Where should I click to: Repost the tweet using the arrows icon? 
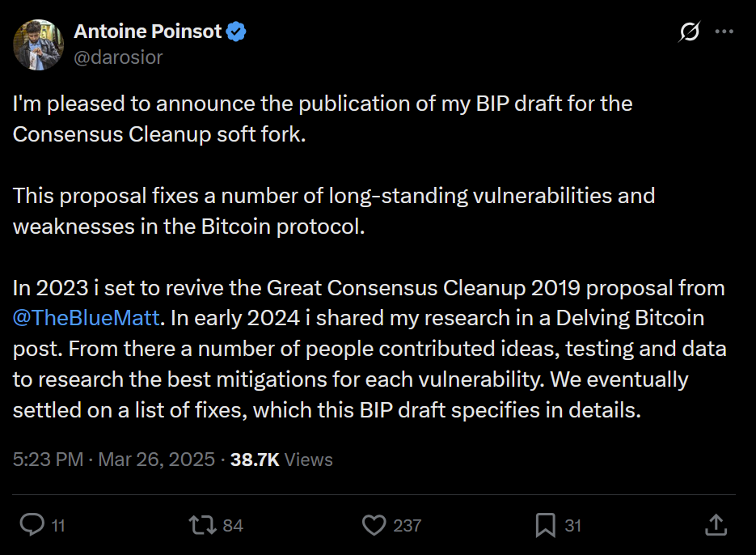point(201,525)
